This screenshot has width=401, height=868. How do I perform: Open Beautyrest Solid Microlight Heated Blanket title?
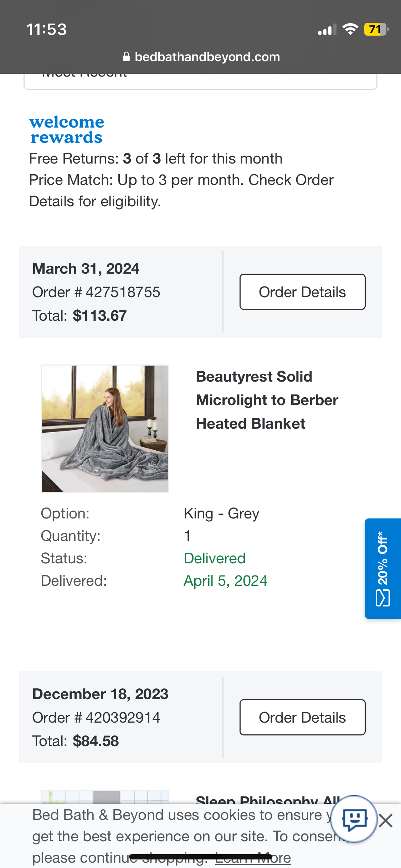click(267, 400)
